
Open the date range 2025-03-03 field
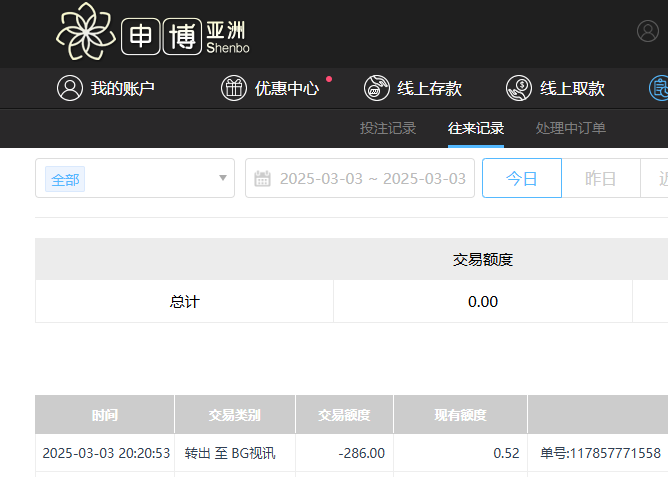pos(360,178)
